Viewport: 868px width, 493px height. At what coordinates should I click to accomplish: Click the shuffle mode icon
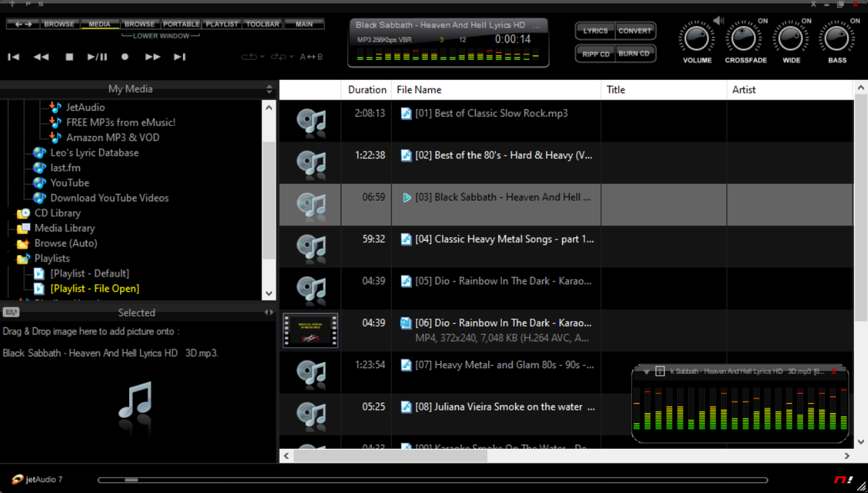278,57
